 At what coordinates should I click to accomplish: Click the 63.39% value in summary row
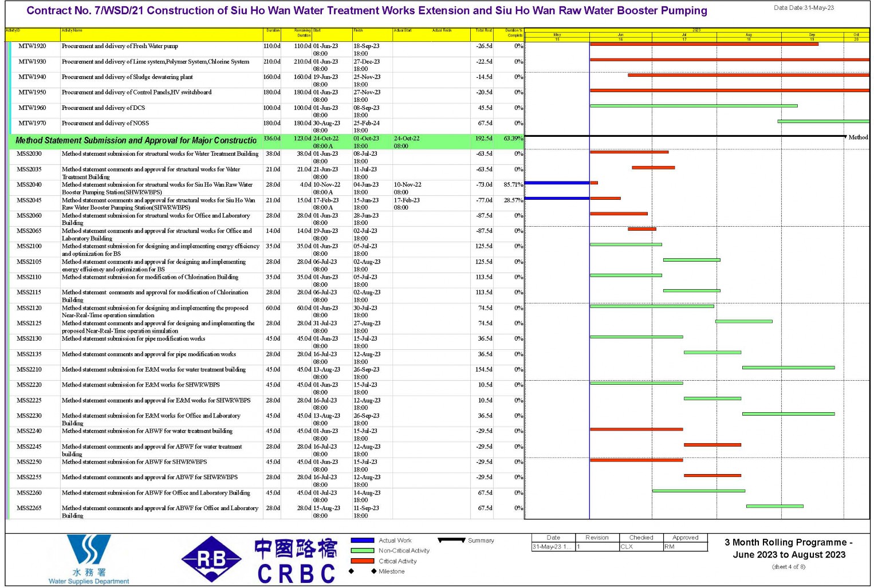pos(513,139)
